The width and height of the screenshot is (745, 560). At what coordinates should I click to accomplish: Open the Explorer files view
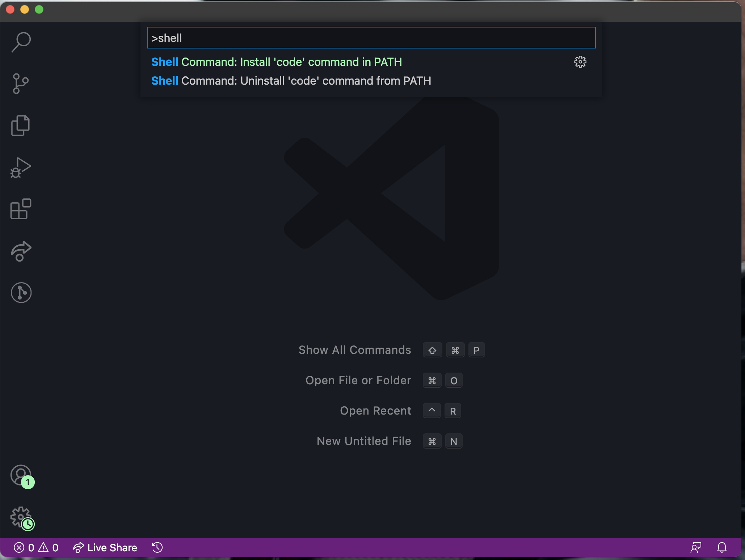[x=20, y=126]
